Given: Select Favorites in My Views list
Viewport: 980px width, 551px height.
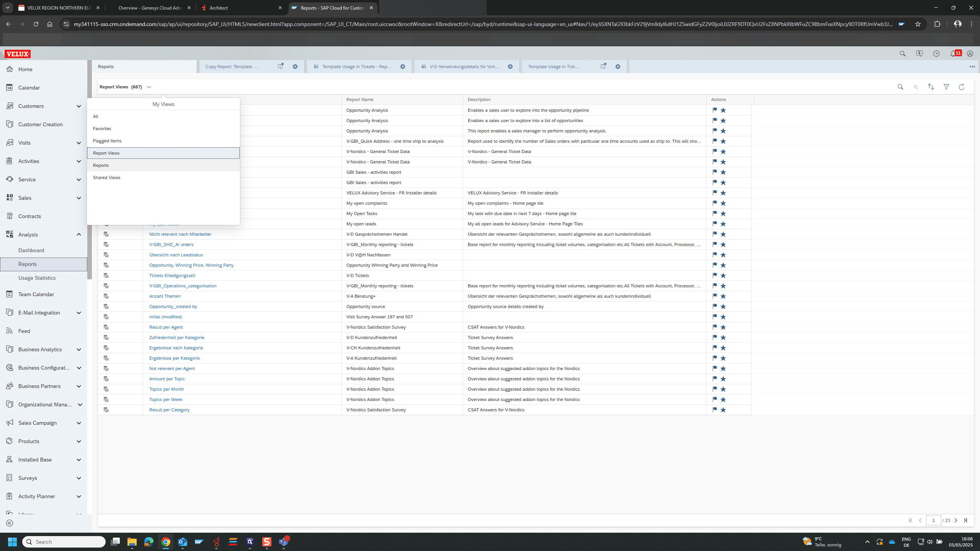Looking at the screenshot, I should click(163, 129).
